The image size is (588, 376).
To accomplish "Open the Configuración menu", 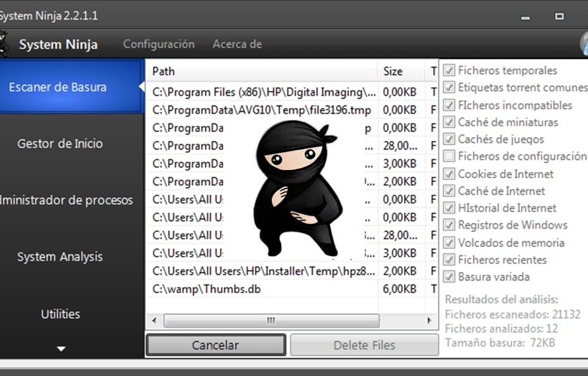I will (x=159, y=44).
